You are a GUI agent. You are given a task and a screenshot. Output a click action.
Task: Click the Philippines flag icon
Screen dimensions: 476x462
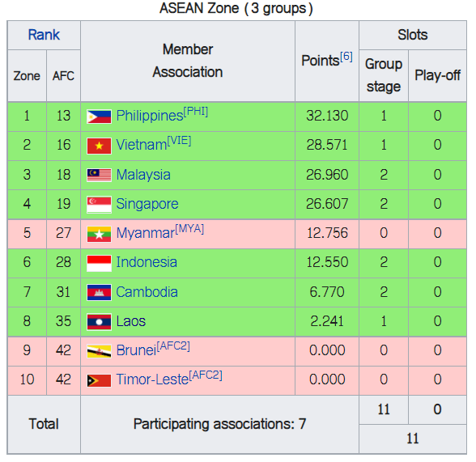pyautogui.click(x=99, y=117)
